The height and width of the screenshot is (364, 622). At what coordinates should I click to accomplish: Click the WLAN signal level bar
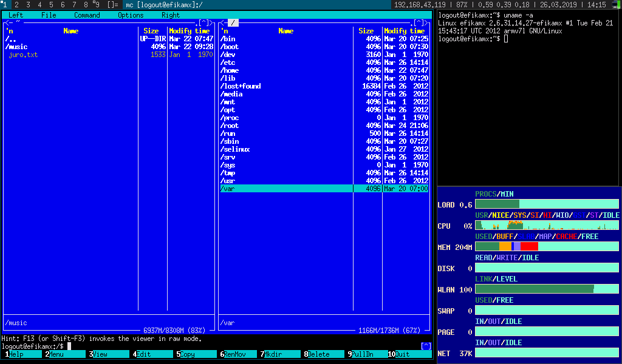547,289
